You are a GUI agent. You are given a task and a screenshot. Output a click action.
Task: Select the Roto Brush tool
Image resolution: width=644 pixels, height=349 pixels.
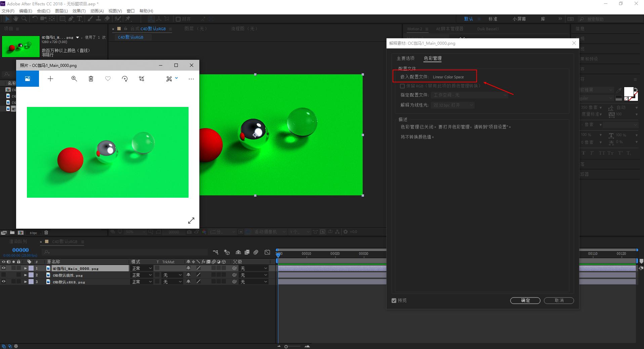coord(118,19)
